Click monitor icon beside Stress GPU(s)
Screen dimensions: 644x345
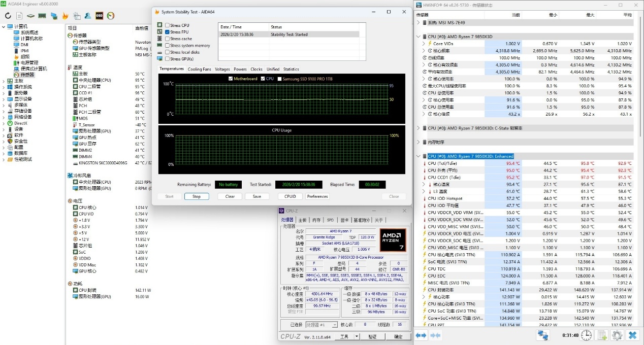pyautogui.click(x=160, y=59)
